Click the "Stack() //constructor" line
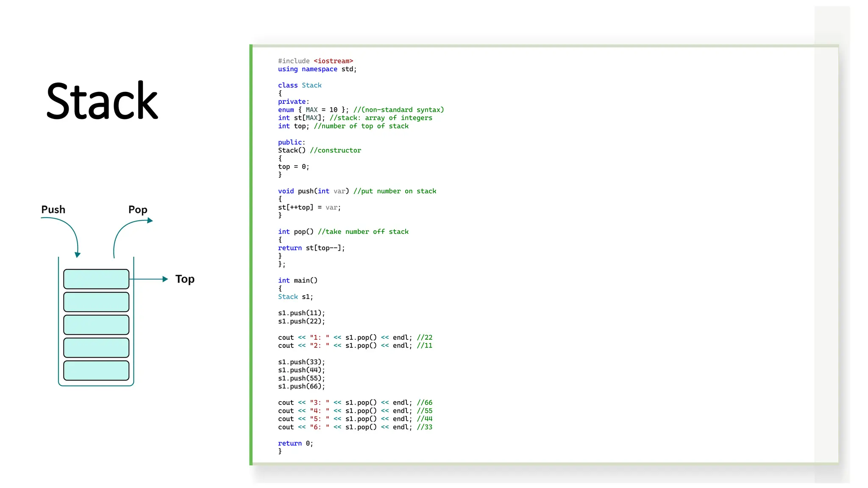 320,150
